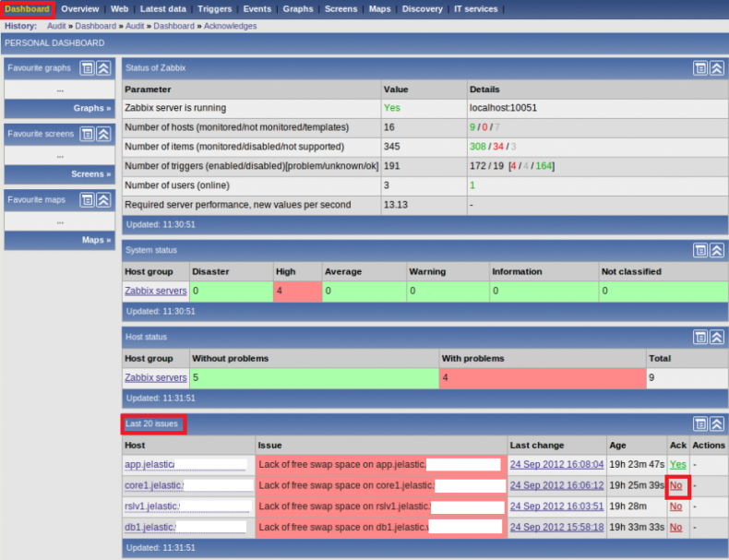The image size is (729, 560).
Task: Open 24 Sep 2012 16:08:04 last change link
Action: coord(556,465)
